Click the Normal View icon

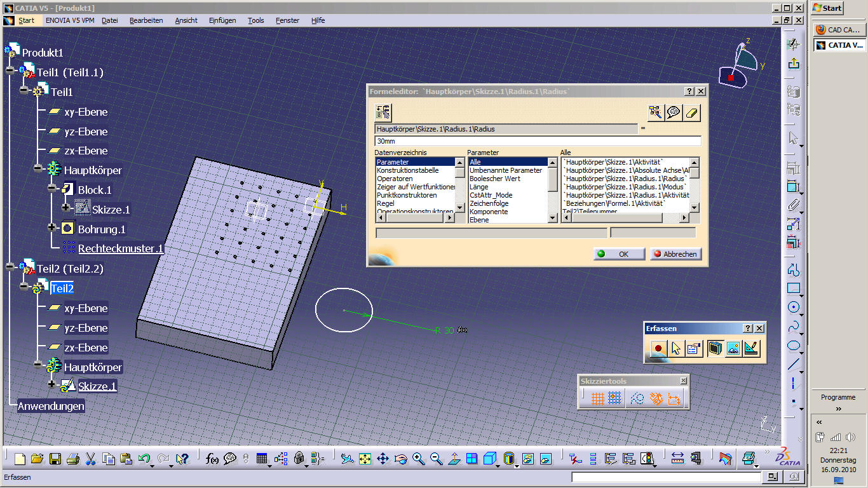point(454,458)
